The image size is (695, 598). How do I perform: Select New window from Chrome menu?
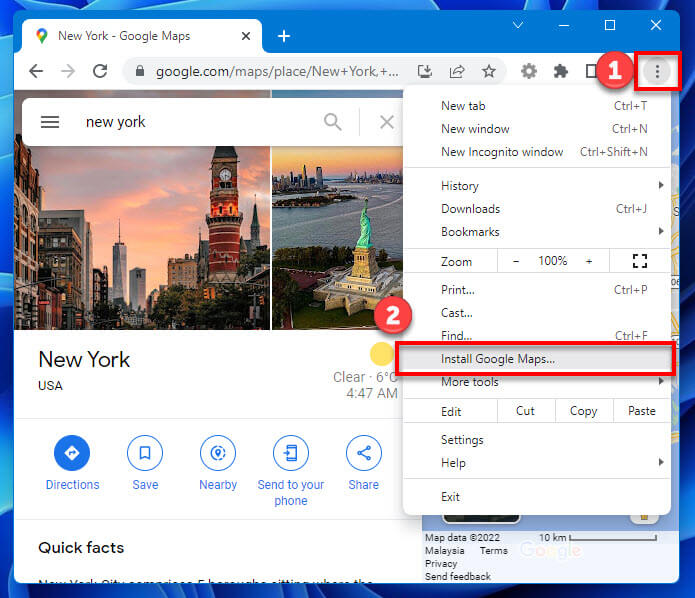click(x=537, y=129)
